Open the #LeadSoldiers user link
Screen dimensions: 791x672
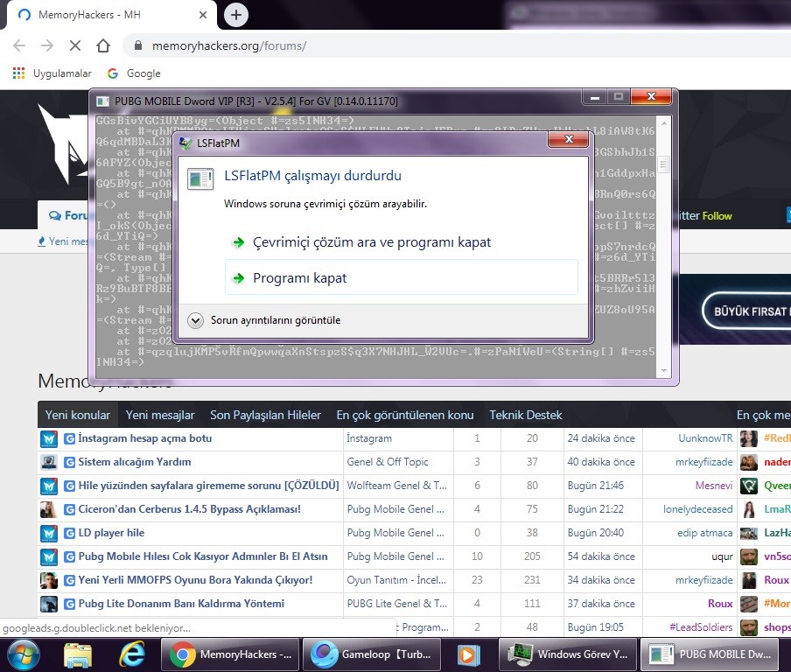click(701, 627)
